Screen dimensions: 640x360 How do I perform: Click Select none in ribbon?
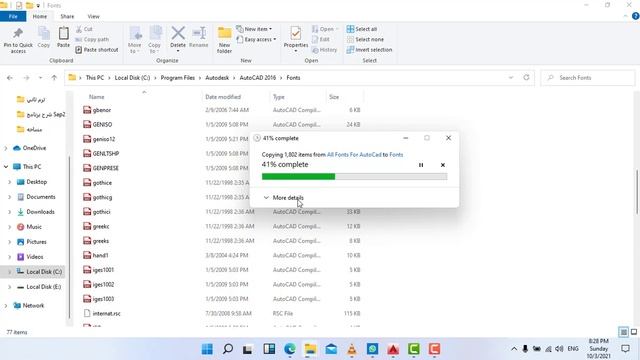[365, 39]
